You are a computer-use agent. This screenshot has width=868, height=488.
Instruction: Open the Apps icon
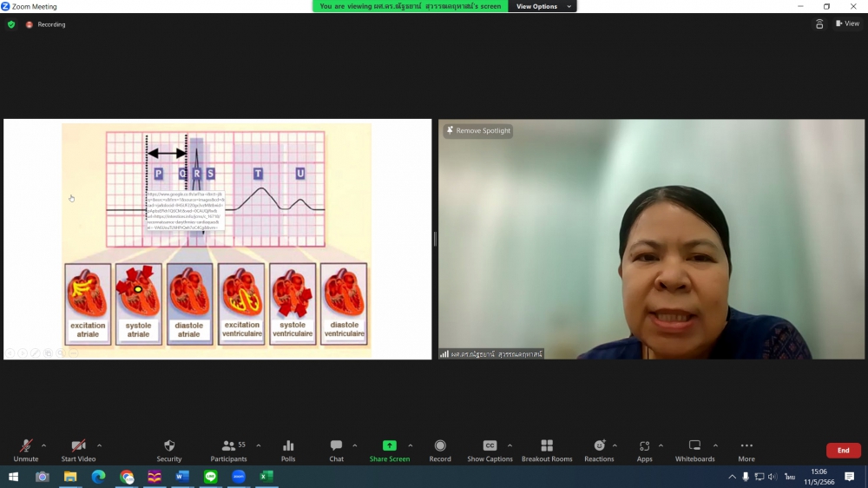click(x=644, y=450)
